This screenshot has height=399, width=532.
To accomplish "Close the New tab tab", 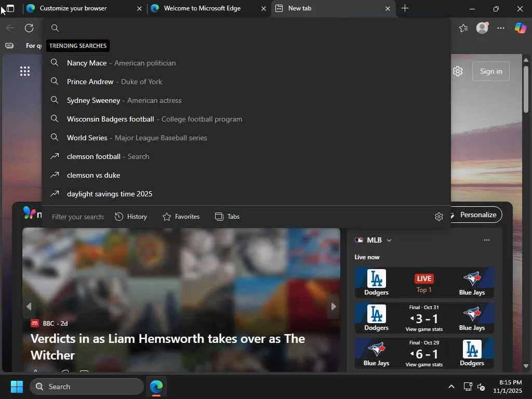I will [x=388, y=8].
